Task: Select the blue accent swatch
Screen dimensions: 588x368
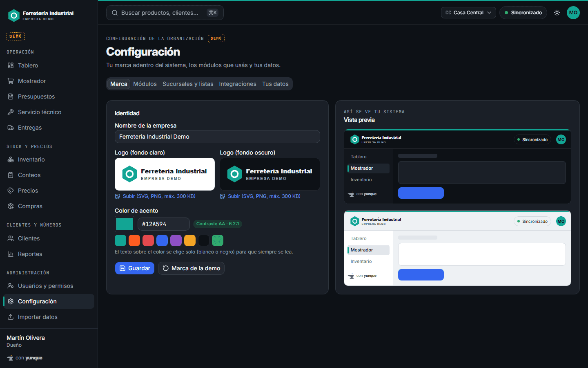Action: tap(162, 240)
